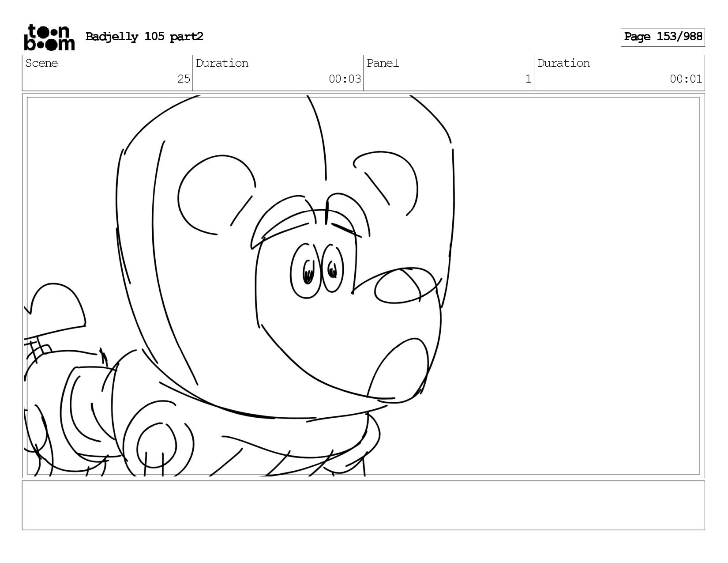Click scene number '25'
Screen dimensions: 728x563
(x=184, y=79)
